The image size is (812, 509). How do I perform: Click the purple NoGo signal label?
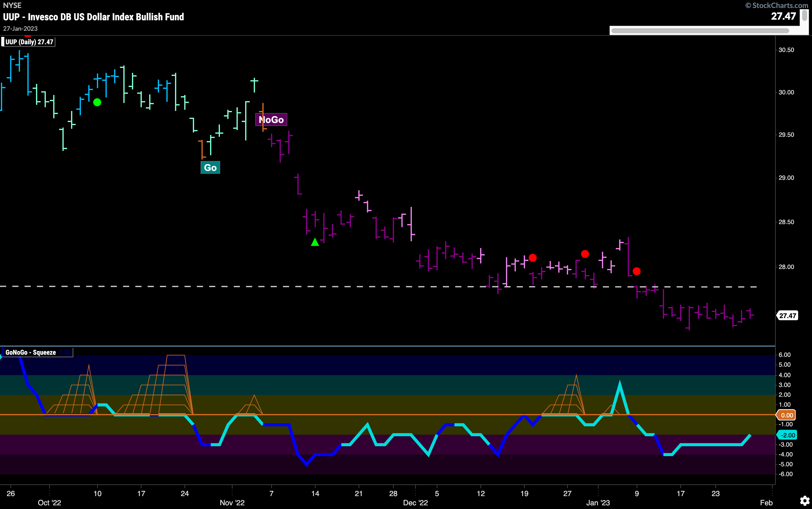point(272,120)
